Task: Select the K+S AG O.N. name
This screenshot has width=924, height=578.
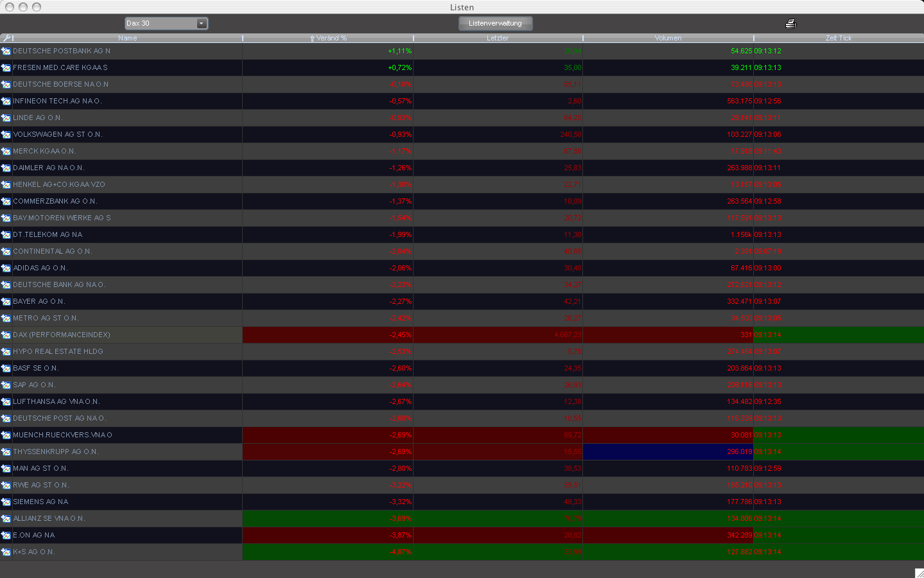Action: 34,552
